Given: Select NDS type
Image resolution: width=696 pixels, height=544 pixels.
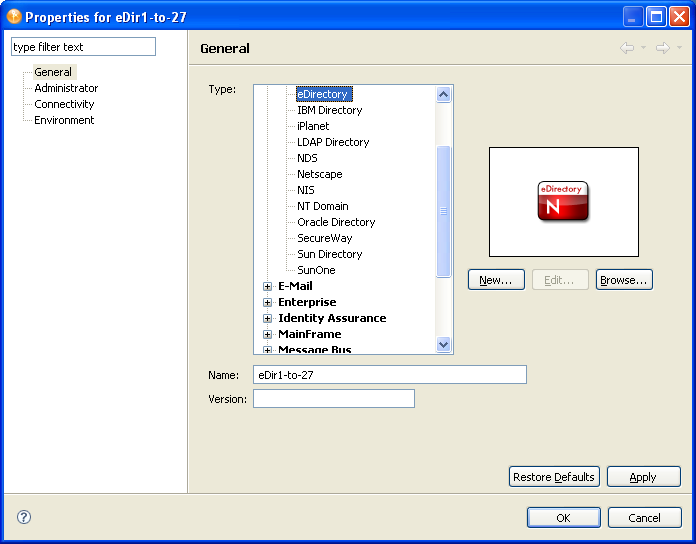Looking at the screenshot, I should [x=307, y=158].
